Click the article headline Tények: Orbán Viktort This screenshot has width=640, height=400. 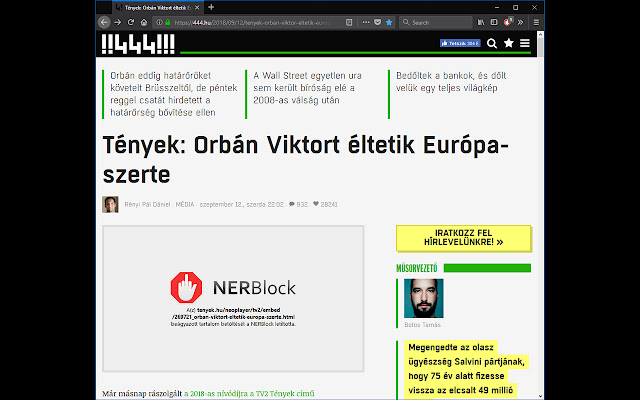point(305,160)
